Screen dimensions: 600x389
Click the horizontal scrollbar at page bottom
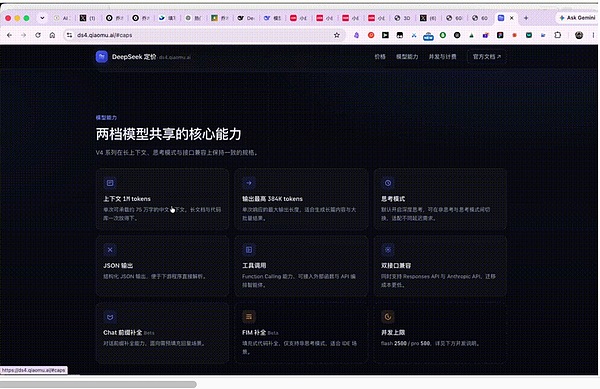(x=98, y=384)
